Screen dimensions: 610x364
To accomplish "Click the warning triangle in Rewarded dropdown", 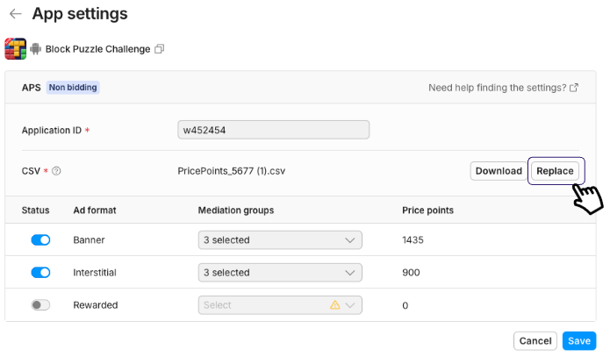I will (x=335, y=305).
